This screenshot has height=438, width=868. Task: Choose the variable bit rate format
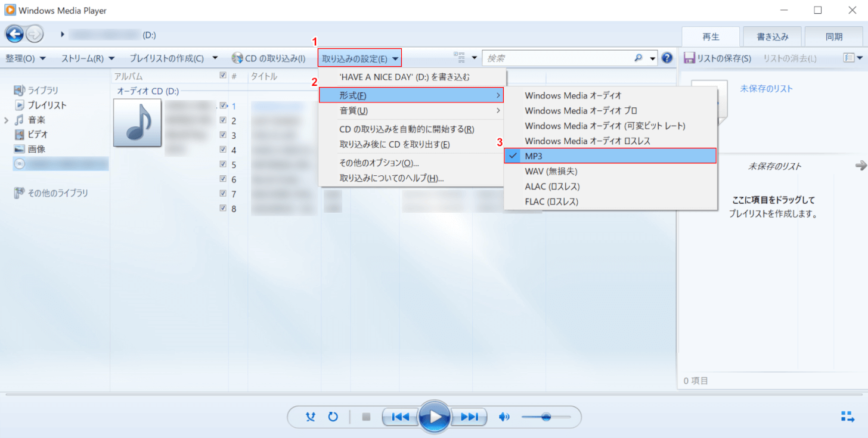(610, 126)
